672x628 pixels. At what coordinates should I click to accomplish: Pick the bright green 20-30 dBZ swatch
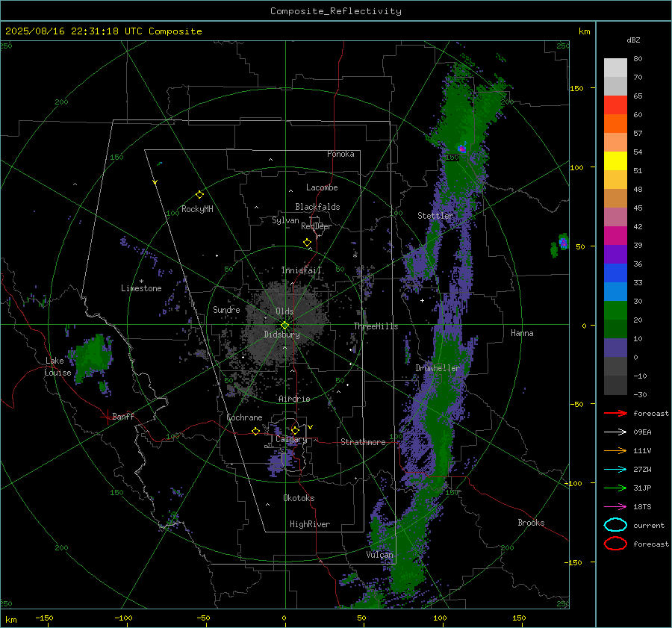(615, 311)
